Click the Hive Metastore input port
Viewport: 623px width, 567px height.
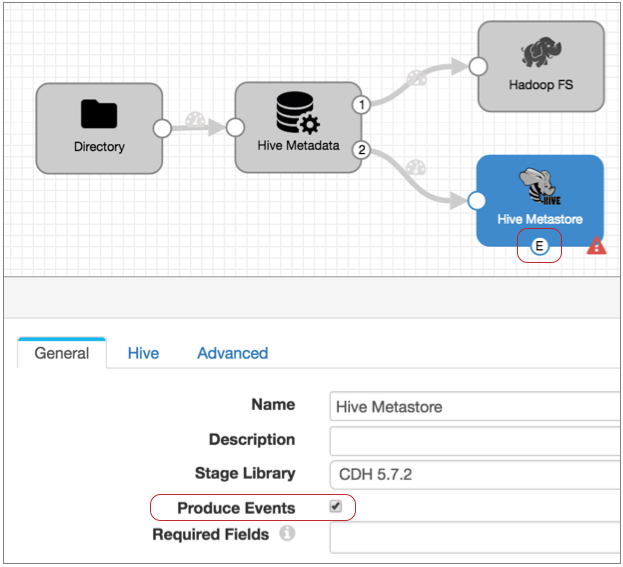pos(478,201)
